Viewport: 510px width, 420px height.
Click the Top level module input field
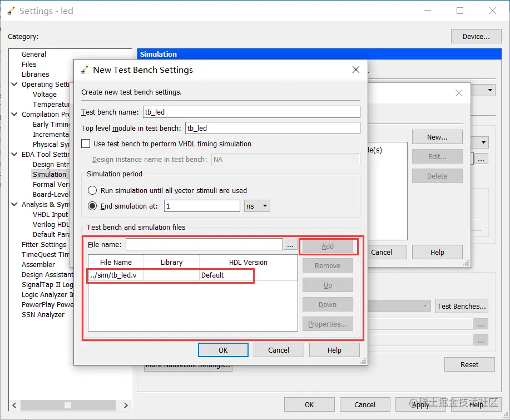coord(273,128)
